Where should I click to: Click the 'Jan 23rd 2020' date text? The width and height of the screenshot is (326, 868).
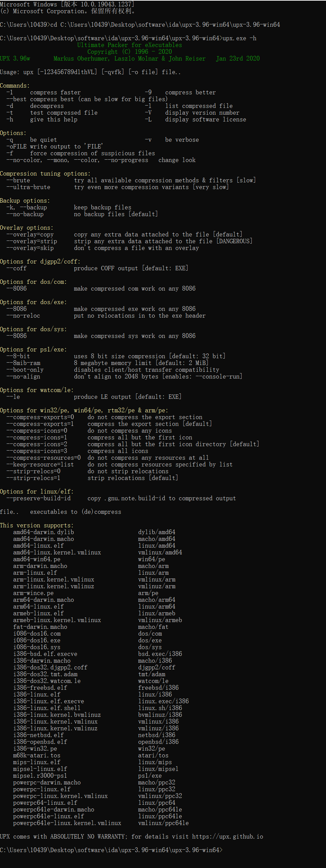tap(238, 59)
